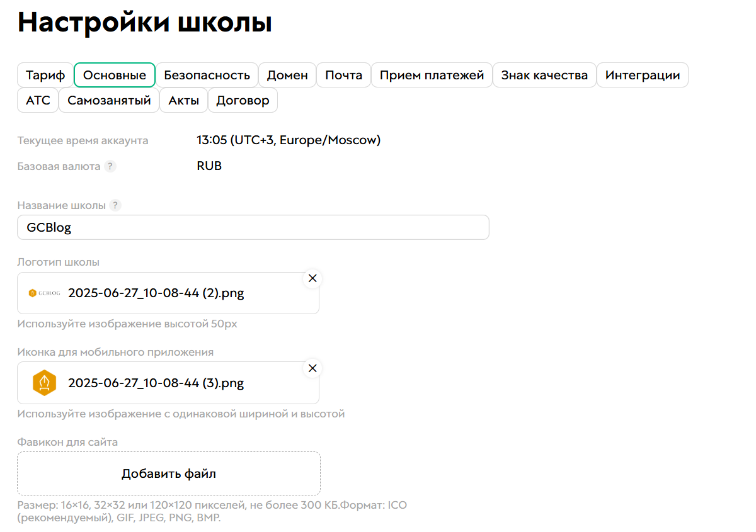
Task: Open the Прием платежей tab
Action: click(x=432, y=75)
